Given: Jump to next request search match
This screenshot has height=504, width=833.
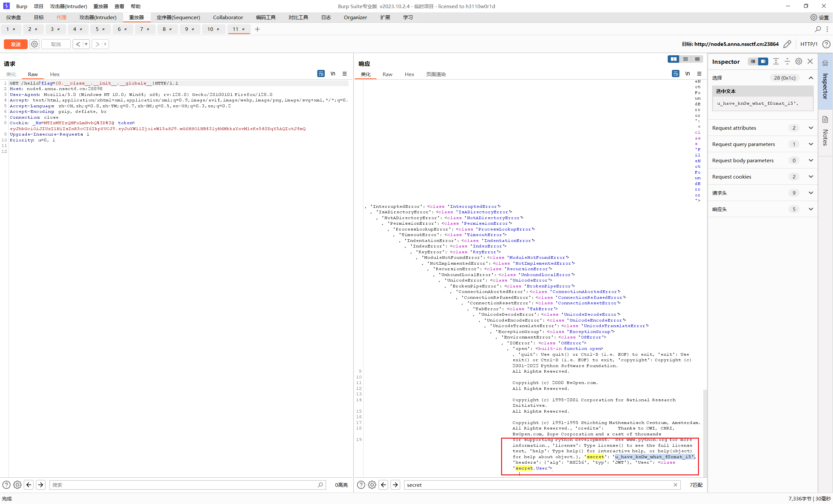Looking at the screenshot, I should tap(41, 485).
